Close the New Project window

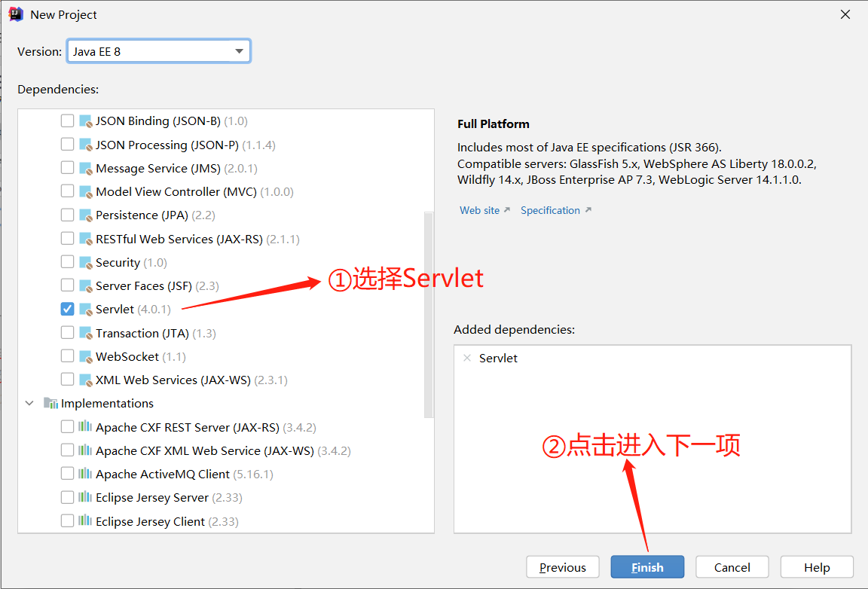(x=845, y=14)
